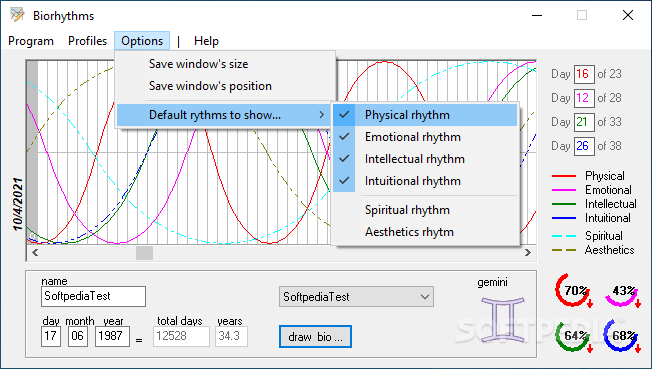The width and height of the screenshot is (652, 369).
Task: Click the magenta day 12 box
Action: click(x=584, y=98)
